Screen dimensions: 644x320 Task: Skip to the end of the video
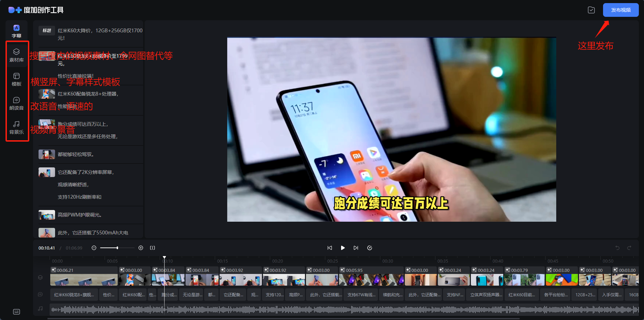click(356, 247)
